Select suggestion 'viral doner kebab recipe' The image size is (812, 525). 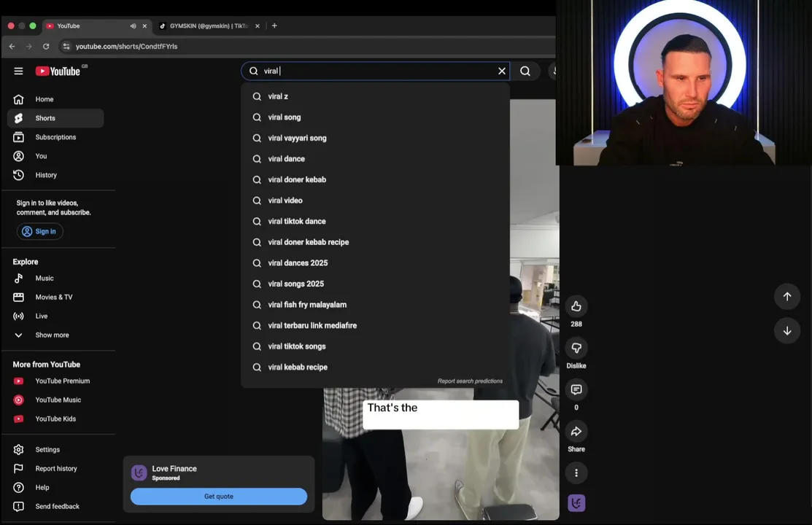pos(376,242)
